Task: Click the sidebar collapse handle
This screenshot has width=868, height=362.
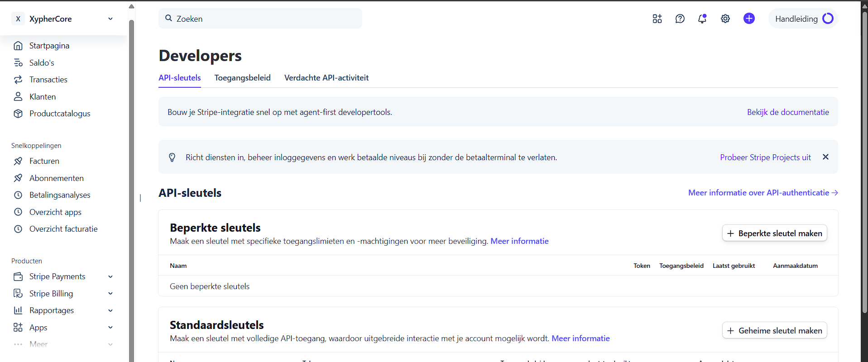Action: coord(140,198)
